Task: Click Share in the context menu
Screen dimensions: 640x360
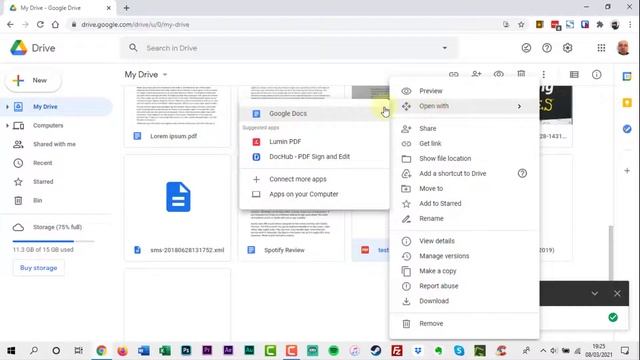Action: [464, 129]
